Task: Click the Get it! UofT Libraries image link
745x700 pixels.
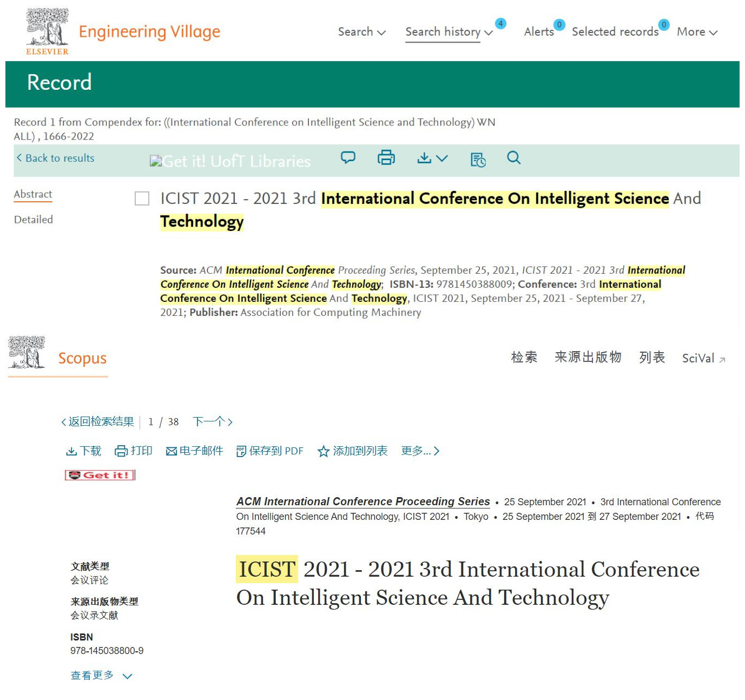Action: coord(230,161)
